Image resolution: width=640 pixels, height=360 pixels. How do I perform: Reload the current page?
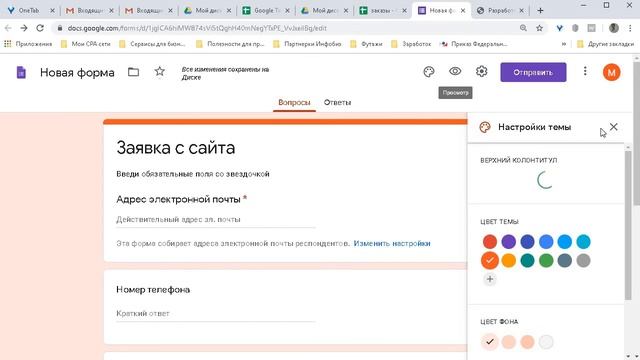(x=40, y=28)
